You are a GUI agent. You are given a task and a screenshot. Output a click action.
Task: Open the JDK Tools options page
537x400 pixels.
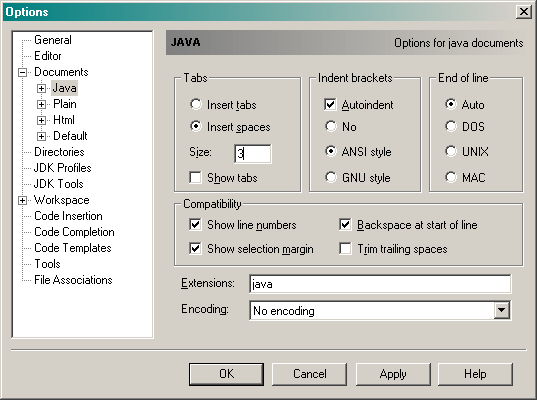tap(59, 184)
